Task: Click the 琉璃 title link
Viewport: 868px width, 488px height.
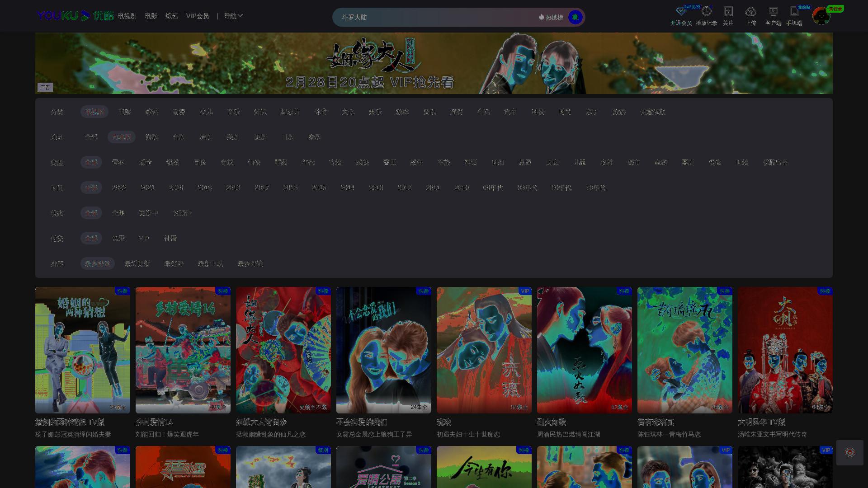Action: tap(444, 422)
